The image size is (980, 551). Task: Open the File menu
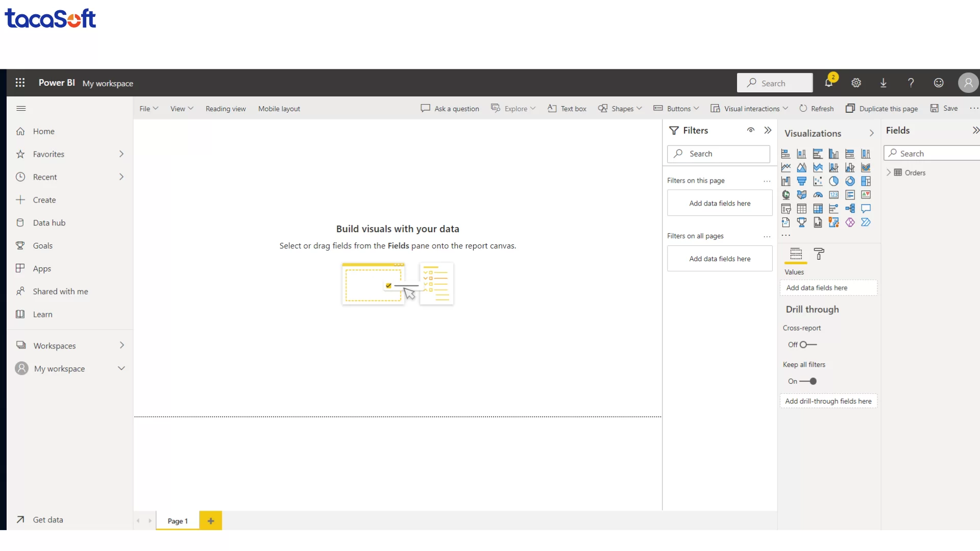148,108
